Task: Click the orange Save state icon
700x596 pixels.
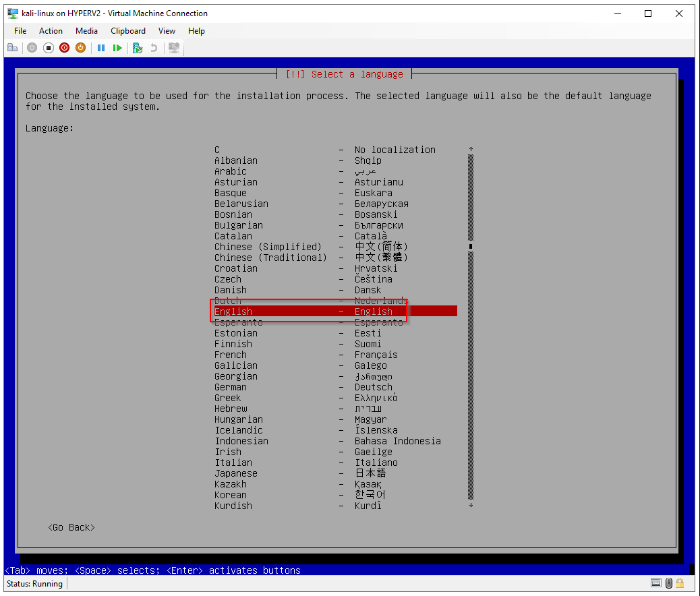Action: point(81,48)
